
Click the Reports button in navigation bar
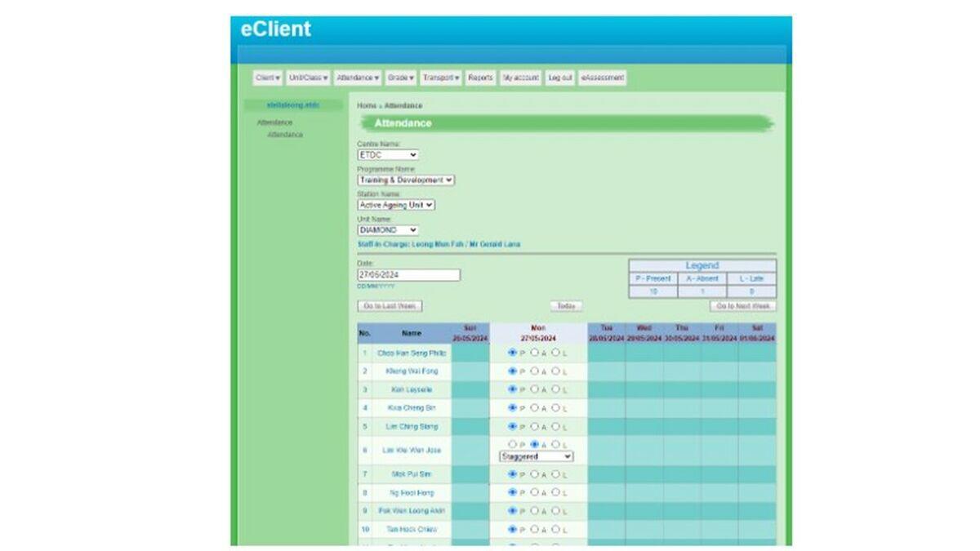pos(480,78)
